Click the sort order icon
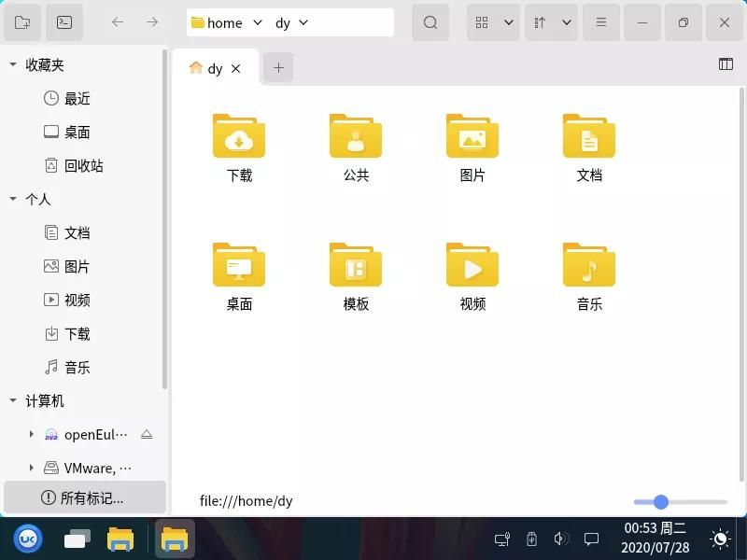Screen dimensions: 747x560 (540, 22)
